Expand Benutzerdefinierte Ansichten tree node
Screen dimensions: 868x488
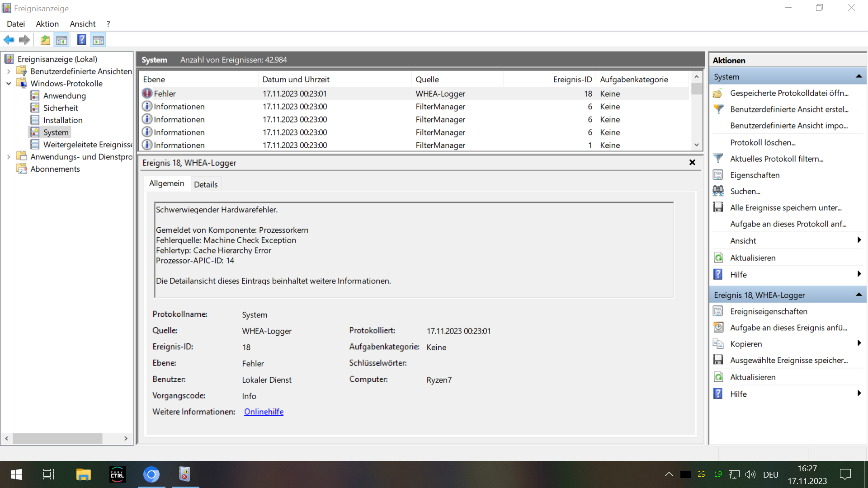click(9, 71)
